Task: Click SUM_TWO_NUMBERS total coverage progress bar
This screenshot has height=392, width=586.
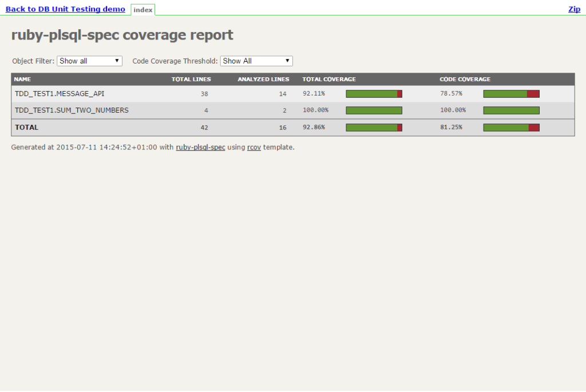Action: (x=374, y=110)
